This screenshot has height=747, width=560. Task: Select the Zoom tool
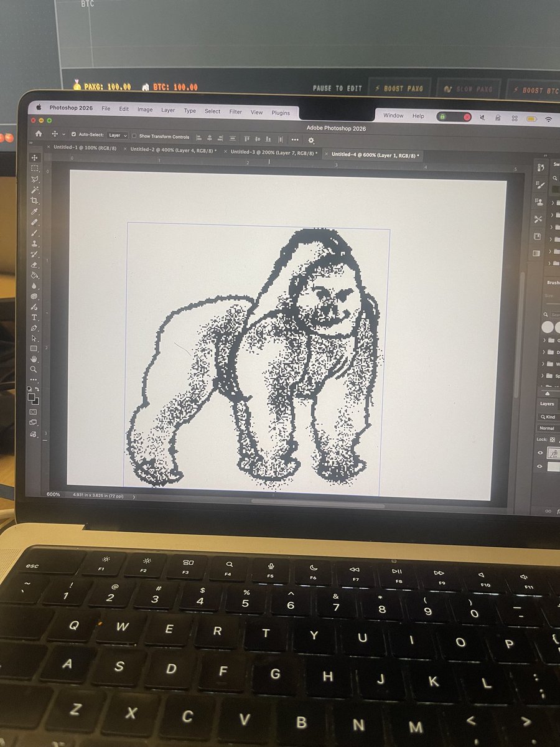pos(34,369)
